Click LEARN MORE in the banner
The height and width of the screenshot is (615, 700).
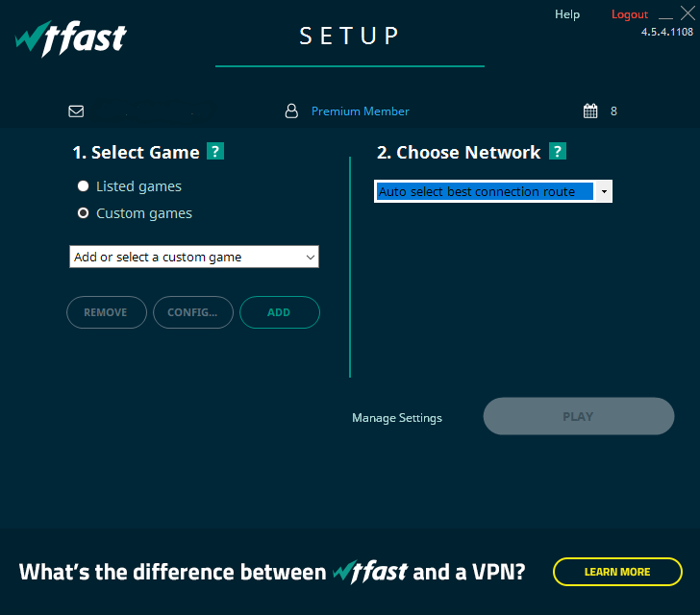coord(617,572)
